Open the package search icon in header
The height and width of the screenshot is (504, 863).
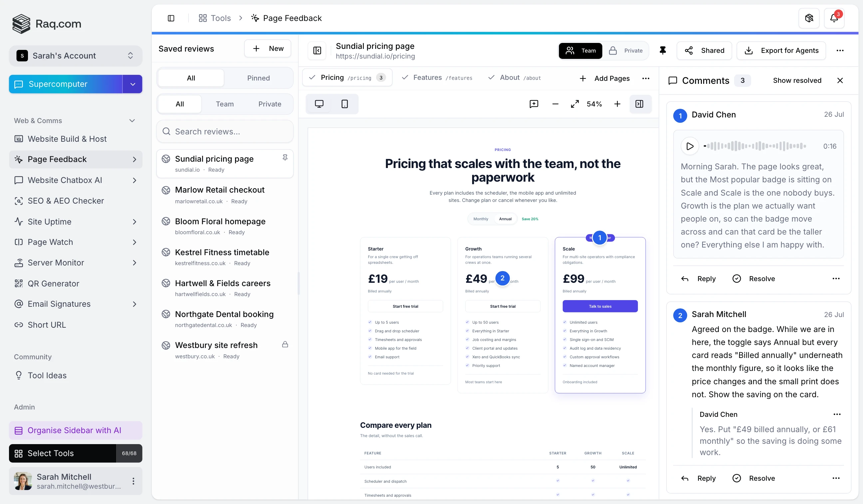point(809,18)
